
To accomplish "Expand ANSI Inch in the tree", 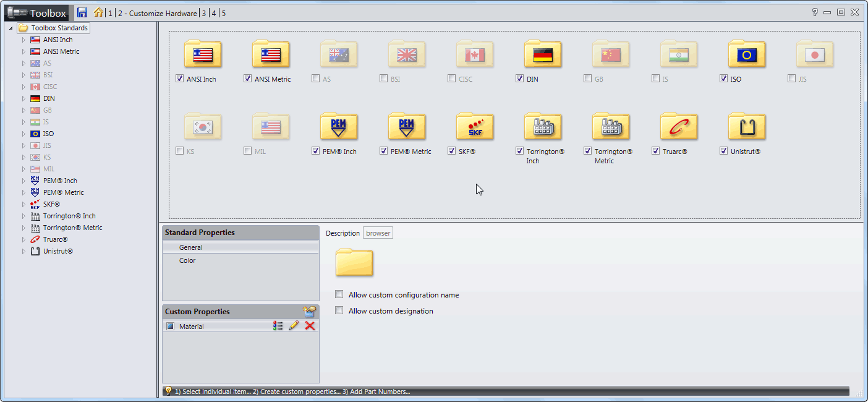I will tap(23, 40).
